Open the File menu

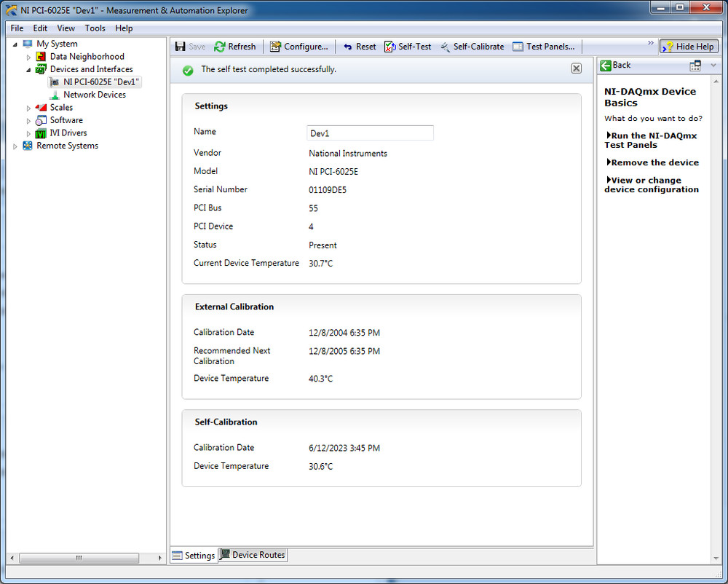(x=17, y=28)
